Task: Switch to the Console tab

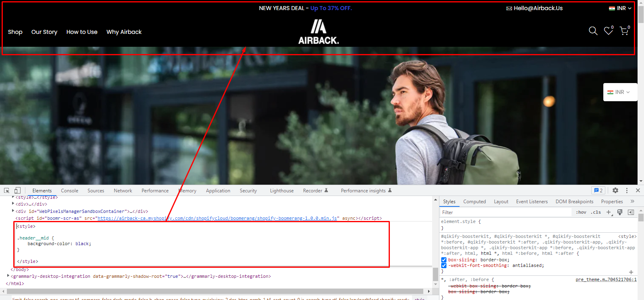Action: coord(70,191)
